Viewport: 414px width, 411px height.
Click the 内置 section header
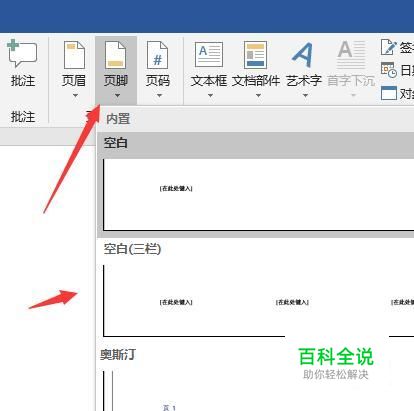[x=118, y=119]
